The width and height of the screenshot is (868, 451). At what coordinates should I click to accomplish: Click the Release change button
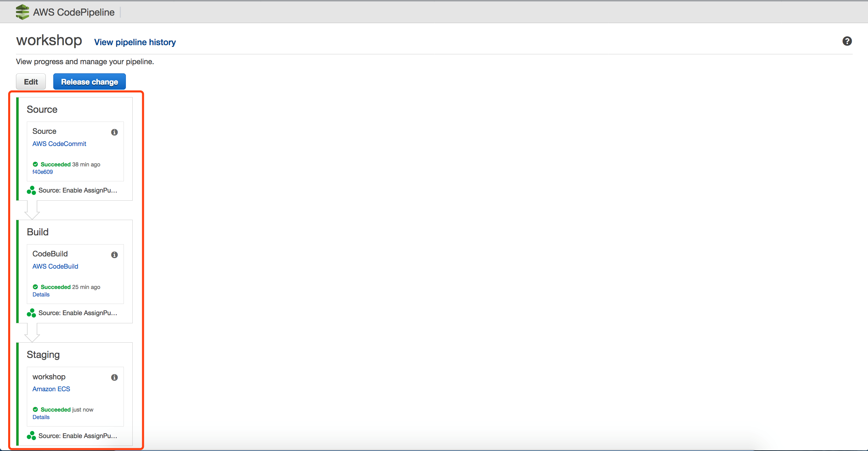click(x=90, y=82)
